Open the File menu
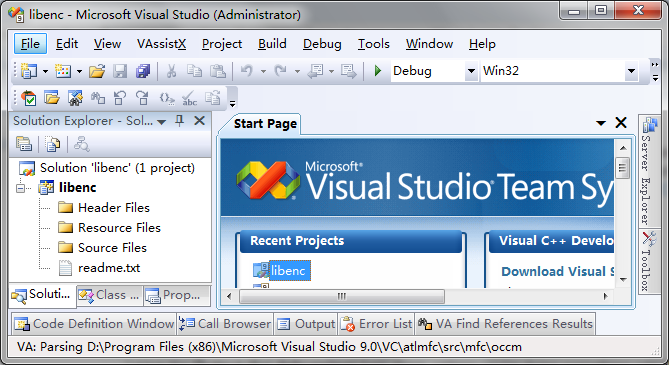 click(x=30, y=44)
